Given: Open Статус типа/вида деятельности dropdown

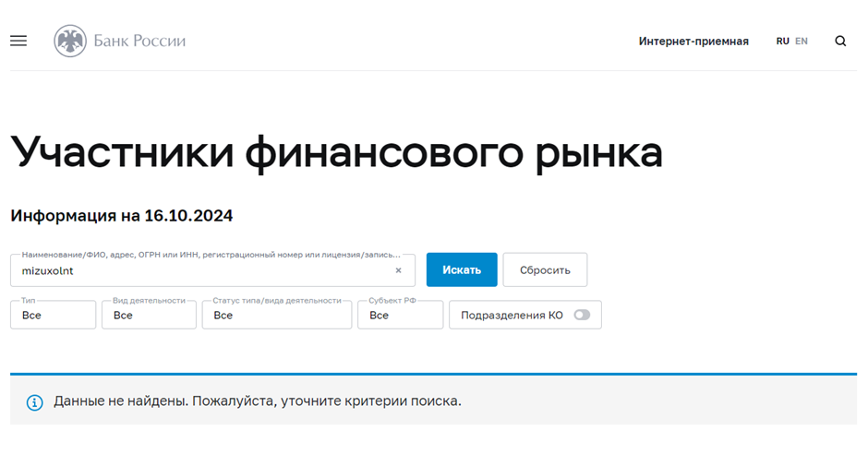Looking at the screenshot, I should tap(277, 315).
